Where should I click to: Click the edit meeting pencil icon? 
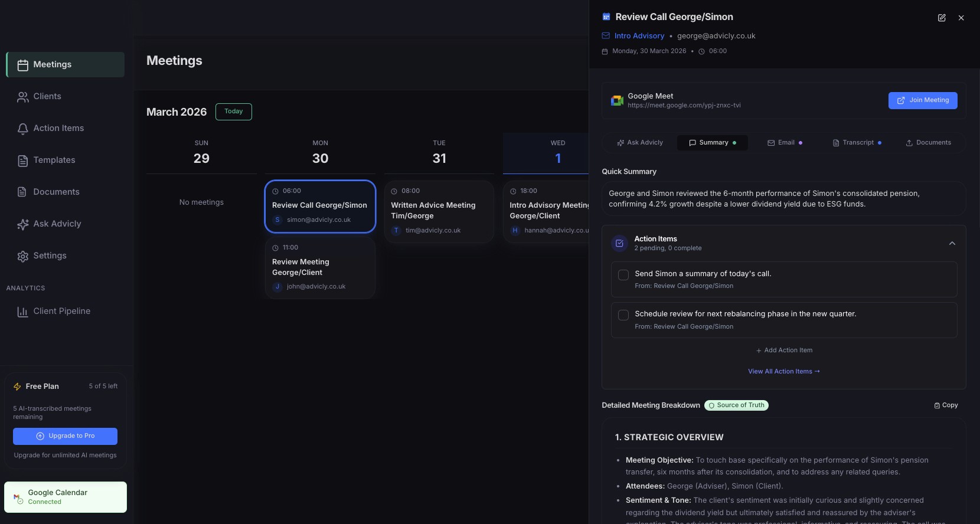click(942, 18)
